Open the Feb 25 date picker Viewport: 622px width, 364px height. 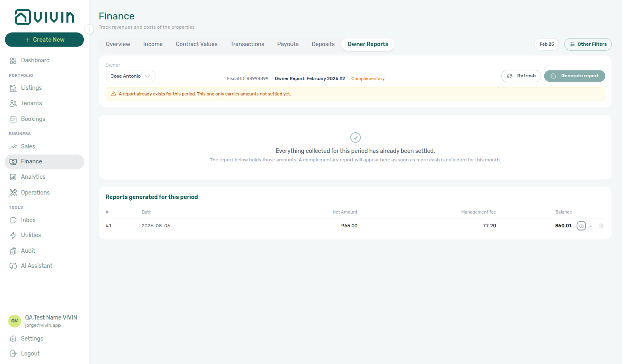[547, 44]
